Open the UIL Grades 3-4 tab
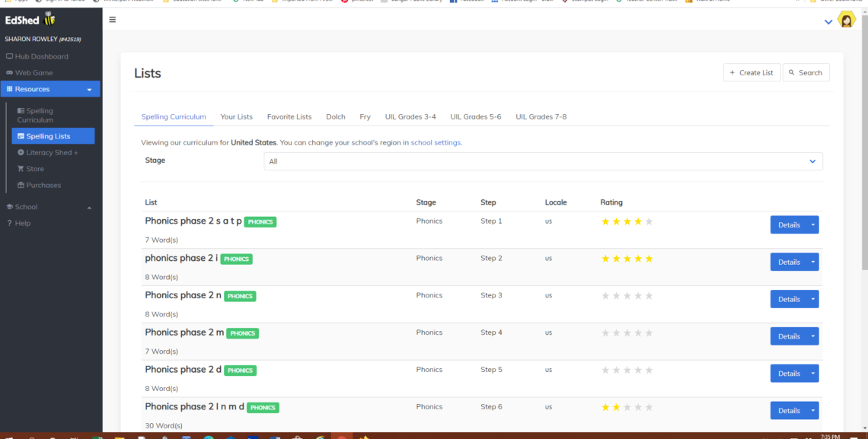 [x=410, y=116]
